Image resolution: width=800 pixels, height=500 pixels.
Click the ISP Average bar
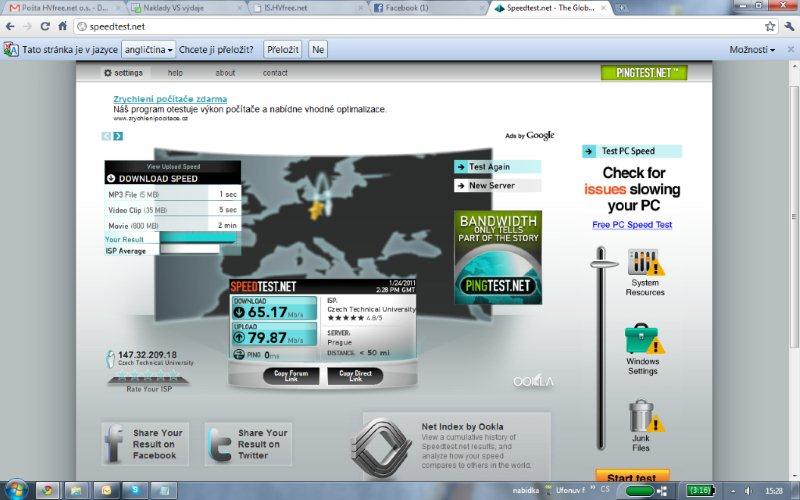point(190,249)
